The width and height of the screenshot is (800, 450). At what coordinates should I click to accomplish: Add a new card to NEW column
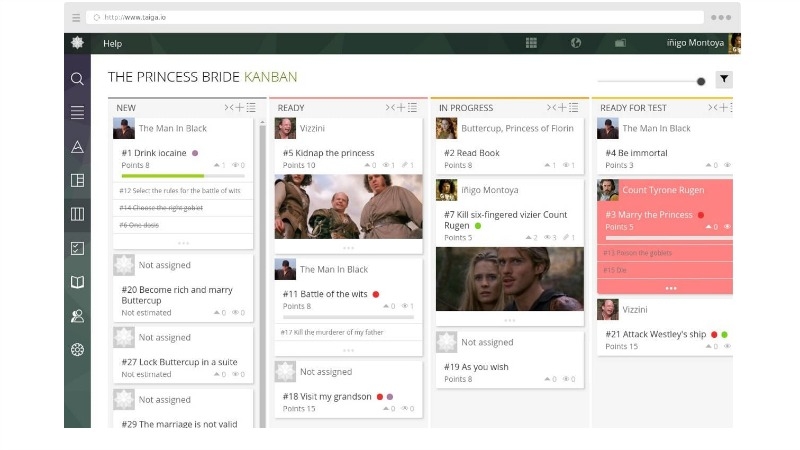(239, 108)
